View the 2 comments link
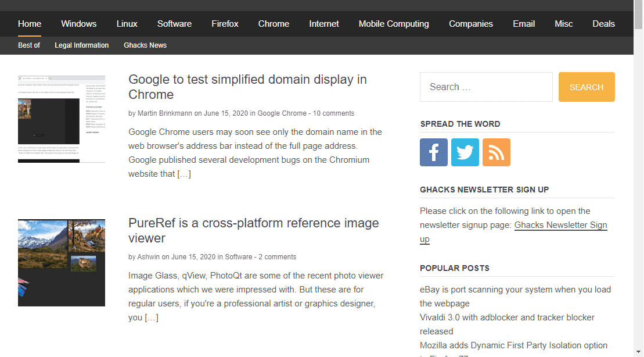Screen dimensions: 644x357 click(277, 256)
